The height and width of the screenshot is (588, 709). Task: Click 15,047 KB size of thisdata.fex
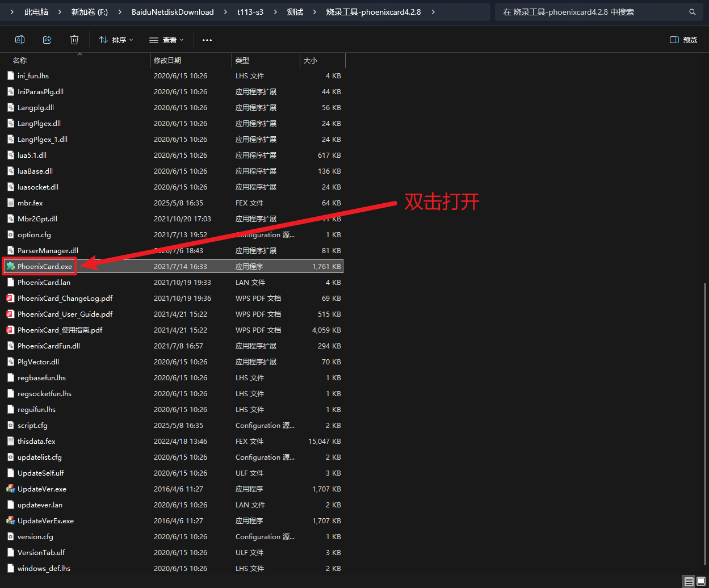coord(325,441)
